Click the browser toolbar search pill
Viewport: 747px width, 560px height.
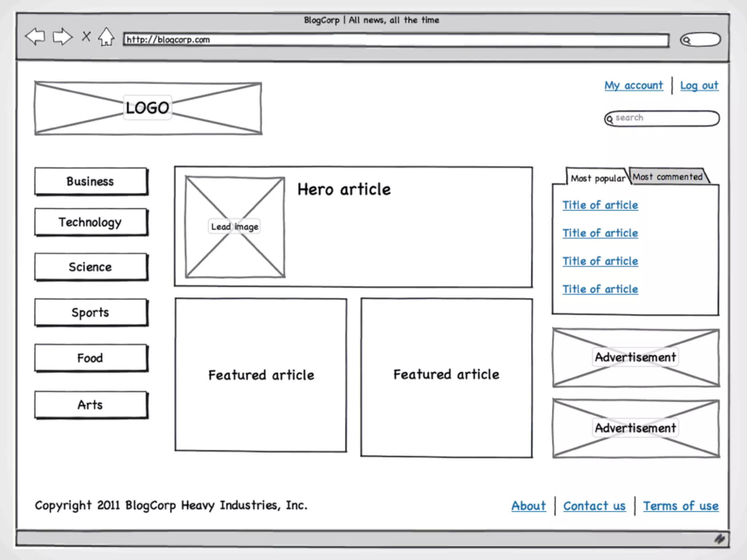pyautogui.click(x=700, y=40)
